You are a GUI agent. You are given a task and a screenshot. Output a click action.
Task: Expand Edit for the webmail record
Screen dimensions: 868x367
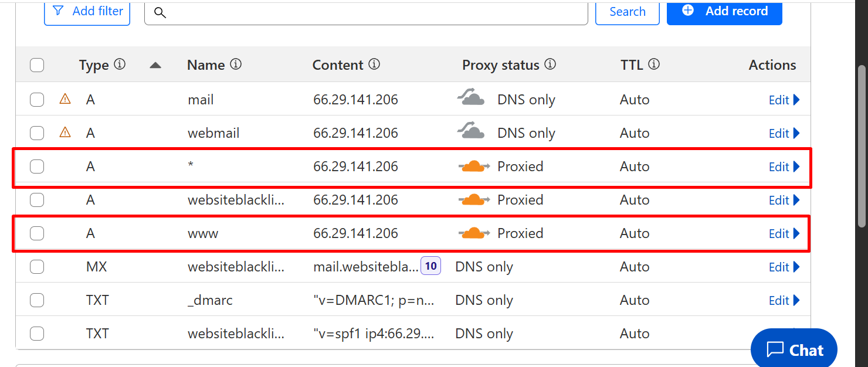[x=784, y=134]
